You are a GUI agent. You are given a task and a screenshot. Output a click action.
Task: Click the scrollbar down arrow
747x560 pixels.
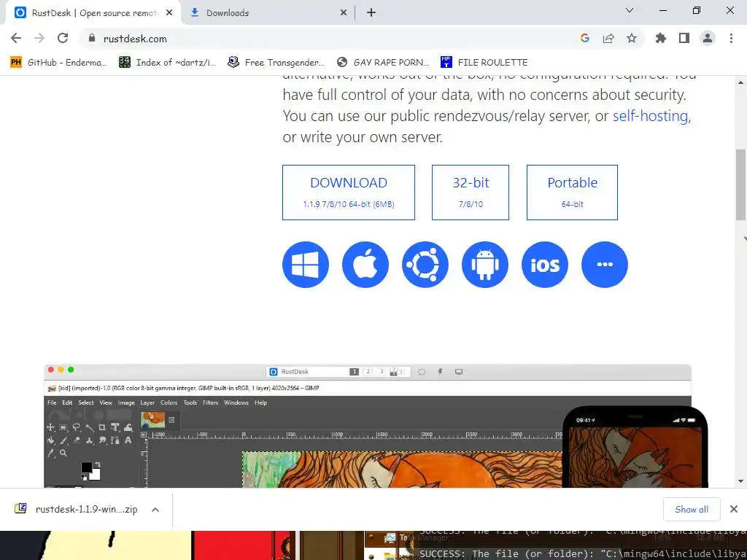click(741, 481)
